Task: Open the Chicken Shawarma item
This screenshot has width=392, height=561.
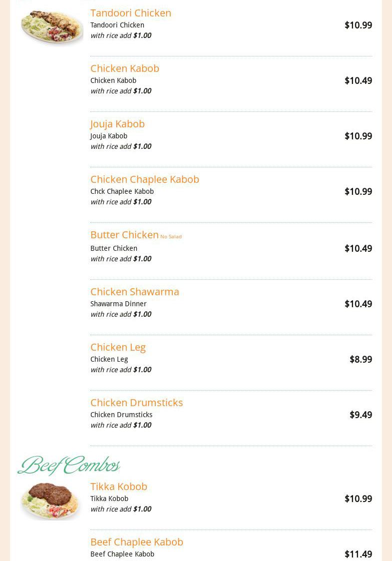Action: click(x=134, y=292)
